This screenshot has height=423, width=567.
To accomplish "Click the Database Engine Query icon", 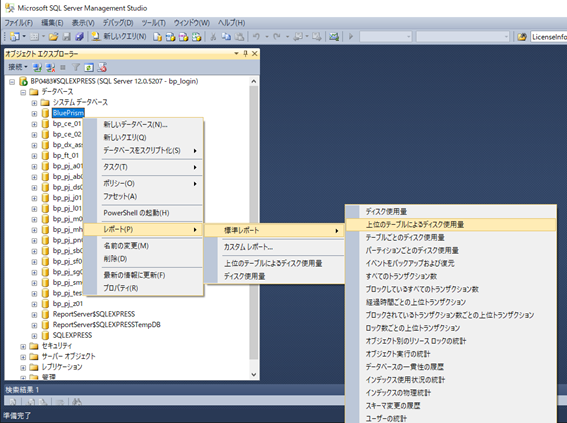I will (157, 37).
